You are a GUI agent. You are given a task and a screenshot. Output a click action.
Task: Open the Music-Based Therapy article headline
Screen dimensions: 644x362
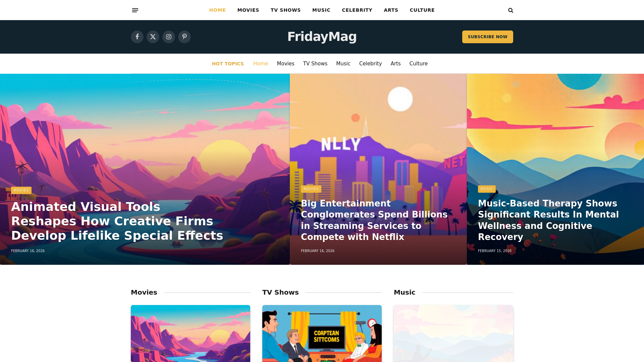(x=548, y=220)
